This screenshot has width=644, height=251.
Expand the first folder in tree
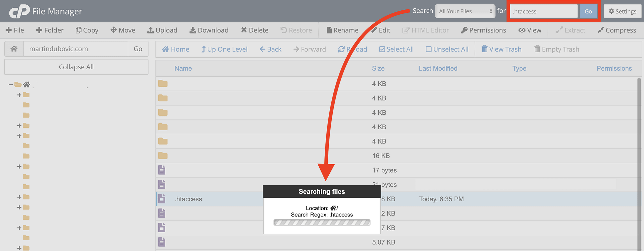(x=19, y=95)
